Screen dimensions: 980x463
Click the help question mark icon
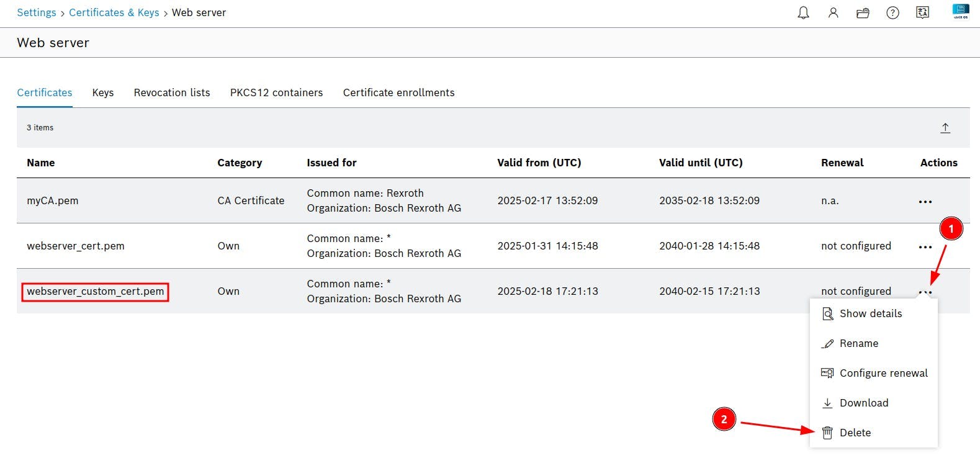point(892,12)
